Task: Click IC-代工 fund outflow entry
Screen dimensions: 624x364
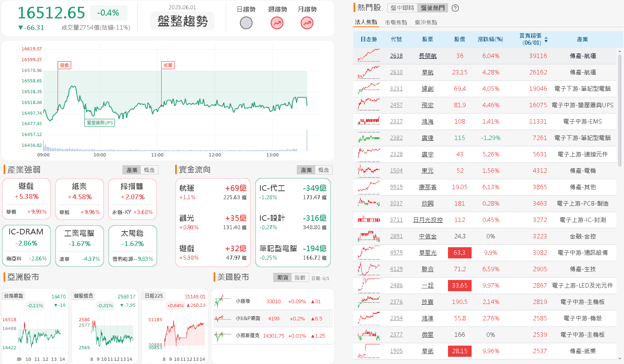Action: (293, 192)
